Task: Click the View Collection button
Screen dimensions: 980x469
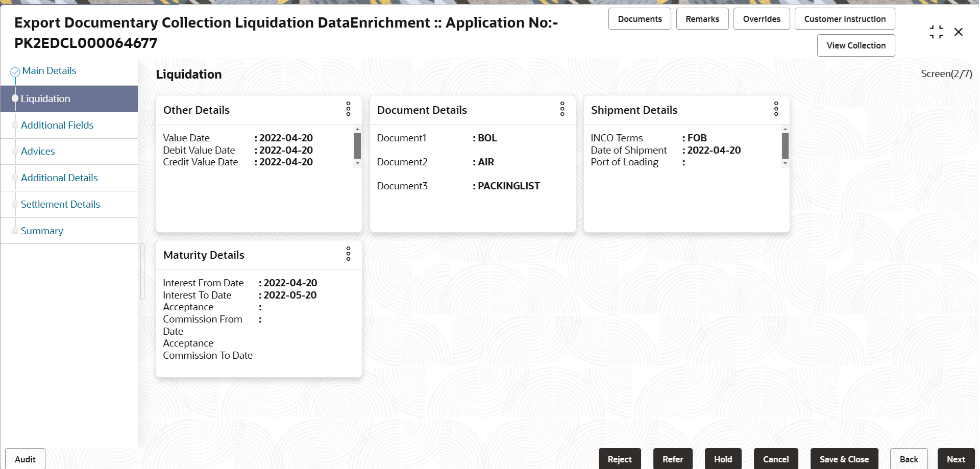Action: (856, 45)
